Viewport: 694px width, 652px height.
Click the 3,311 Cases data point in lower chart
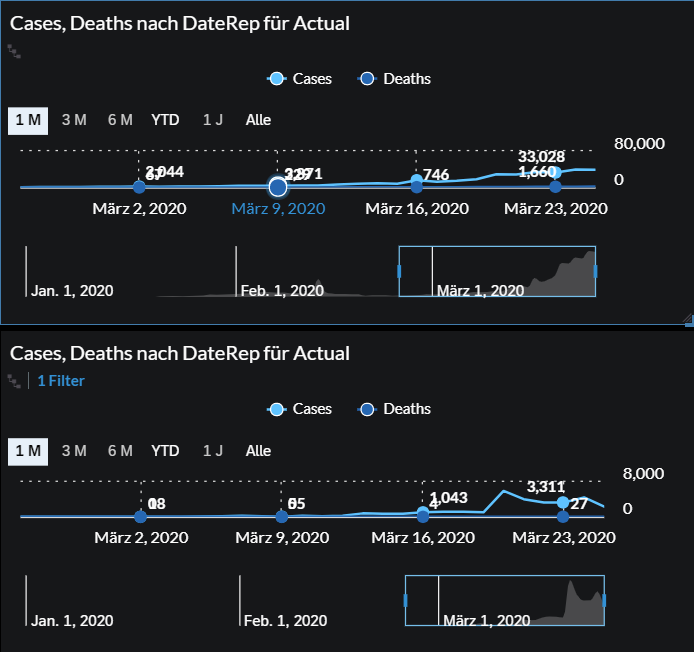click(563, 502)
